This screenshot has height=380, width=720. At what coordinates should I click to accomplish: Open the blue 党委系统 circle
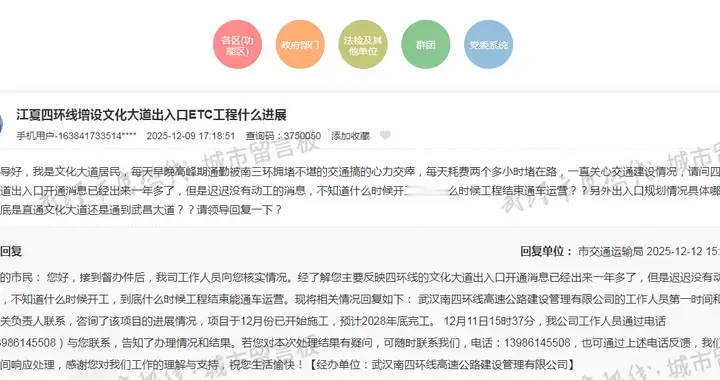click(489, 45)
